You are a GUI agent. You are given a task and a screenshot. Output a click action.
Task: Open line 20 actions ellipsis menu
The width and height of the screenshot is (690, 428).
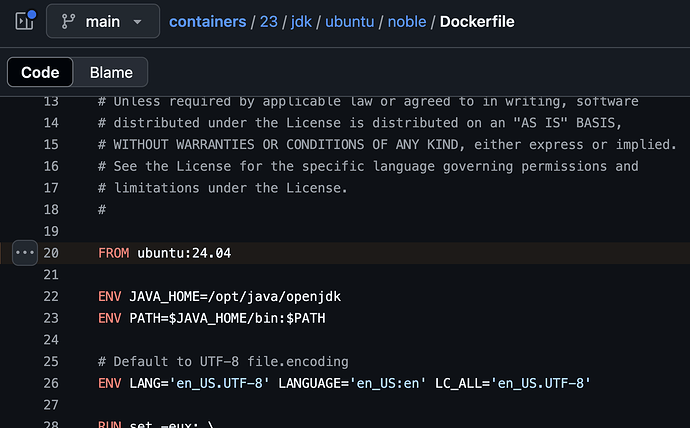click(x=25, y=253)
